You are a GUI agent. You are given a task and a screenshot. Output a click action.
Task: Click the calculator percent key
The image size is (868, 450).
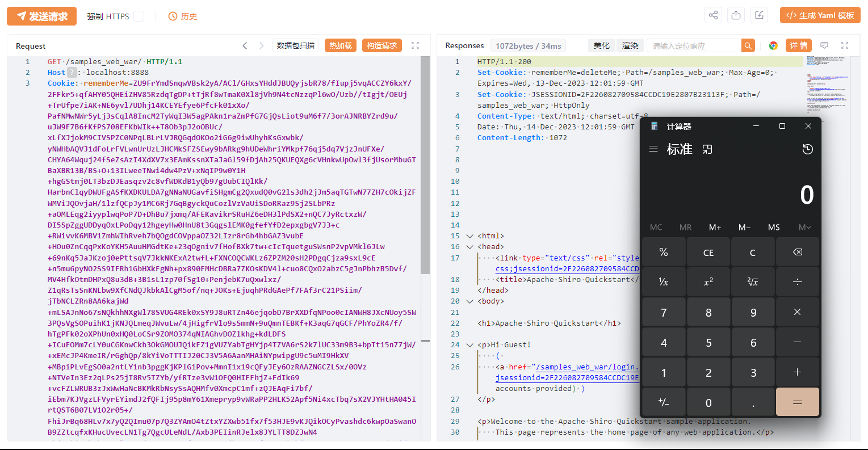click(x=664, y=252)
